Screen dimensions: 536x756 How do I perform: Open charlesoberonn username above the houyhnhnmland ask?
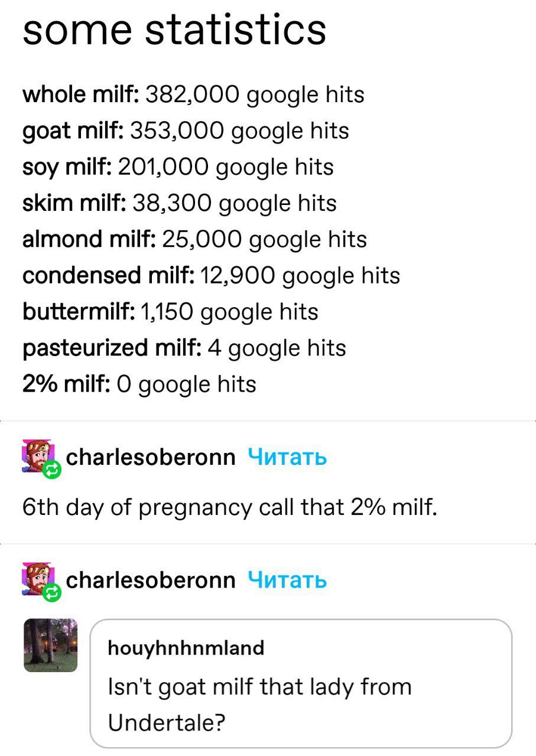click(x=151, y=580)
